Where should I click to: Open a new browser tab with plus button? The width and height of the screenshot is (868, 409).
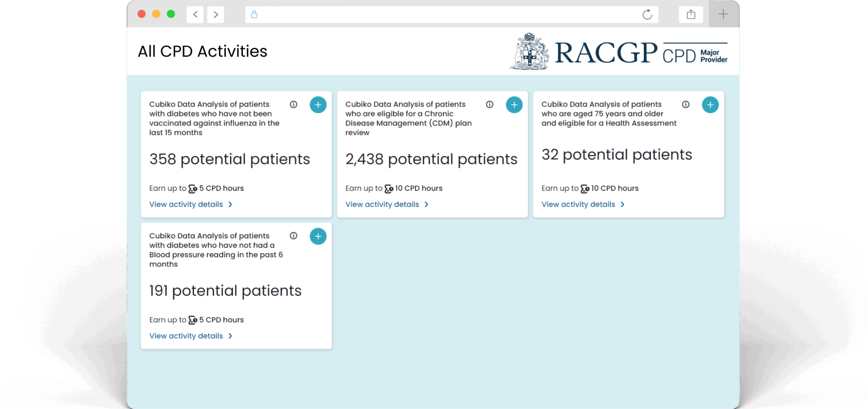tap(723, 14)
